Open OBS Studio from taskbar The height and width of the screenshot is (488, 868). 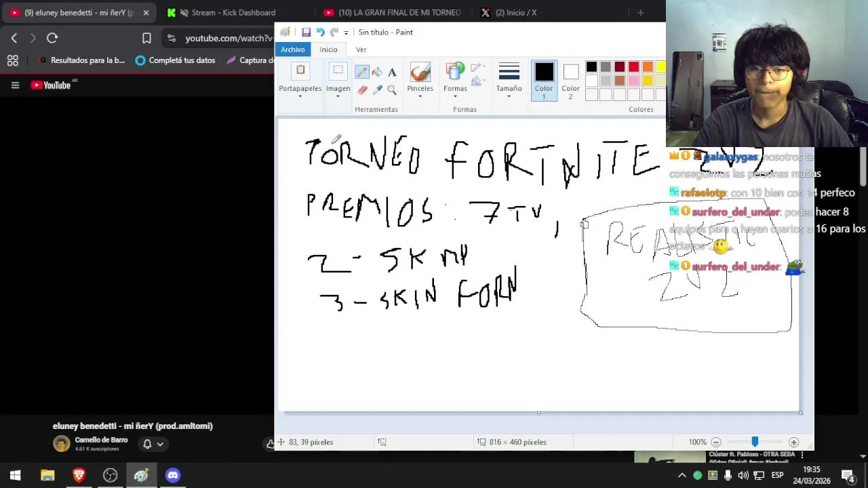pyautogui.click(x=110, y=475)
